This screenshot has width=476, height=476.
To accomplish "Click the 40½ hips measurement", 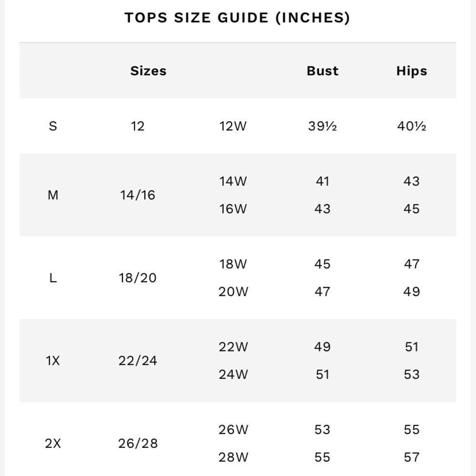I will (x=412, y=126).
